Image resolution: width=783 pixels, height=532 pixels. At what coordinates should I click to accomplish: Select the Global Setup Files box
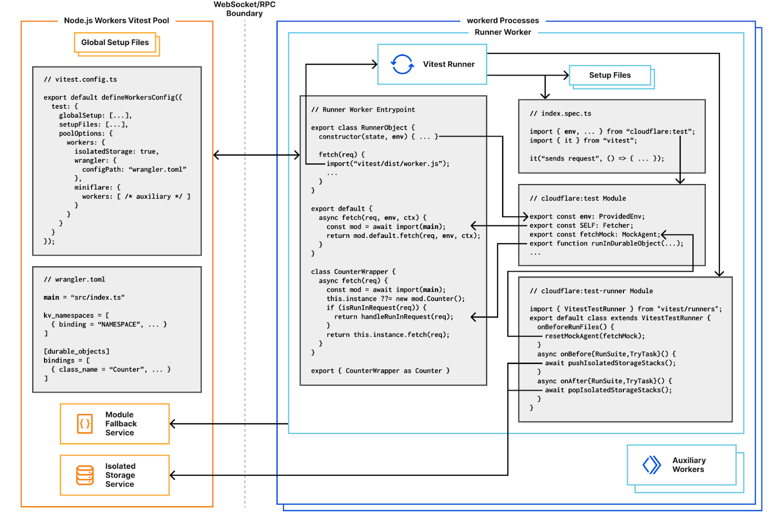[x=115, y=43]
